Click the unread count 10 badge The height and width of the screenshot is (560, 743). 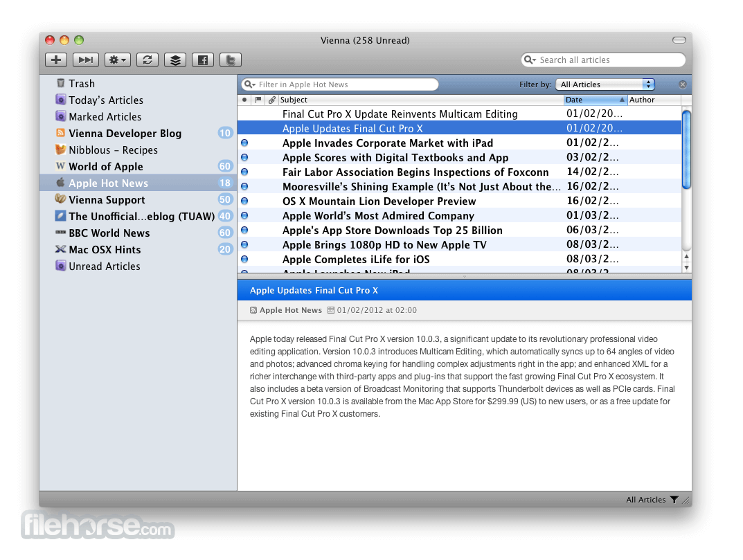coord(225,133)
